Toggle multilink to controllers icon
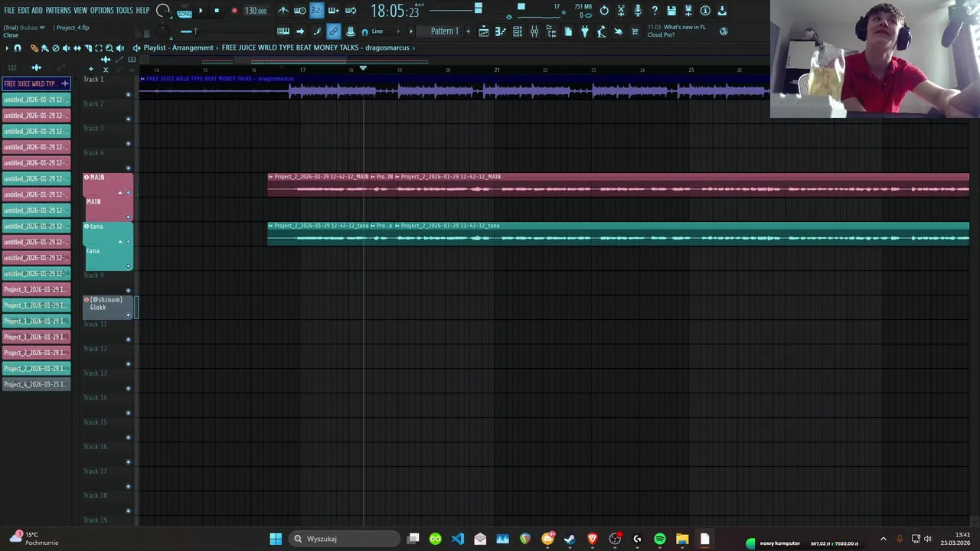980x551 pixels. click(x=351, y=31)
